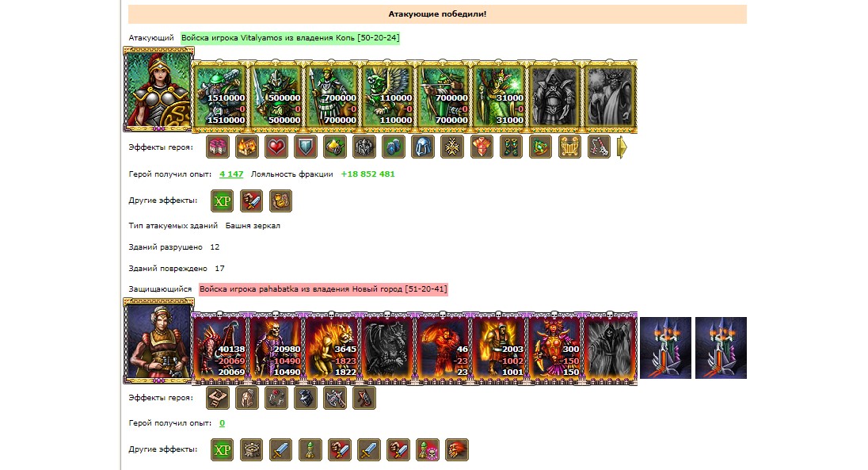Select the attacker's female warrior hero portrait
This screenshot has width=868, height=470.
click(159, 90)
